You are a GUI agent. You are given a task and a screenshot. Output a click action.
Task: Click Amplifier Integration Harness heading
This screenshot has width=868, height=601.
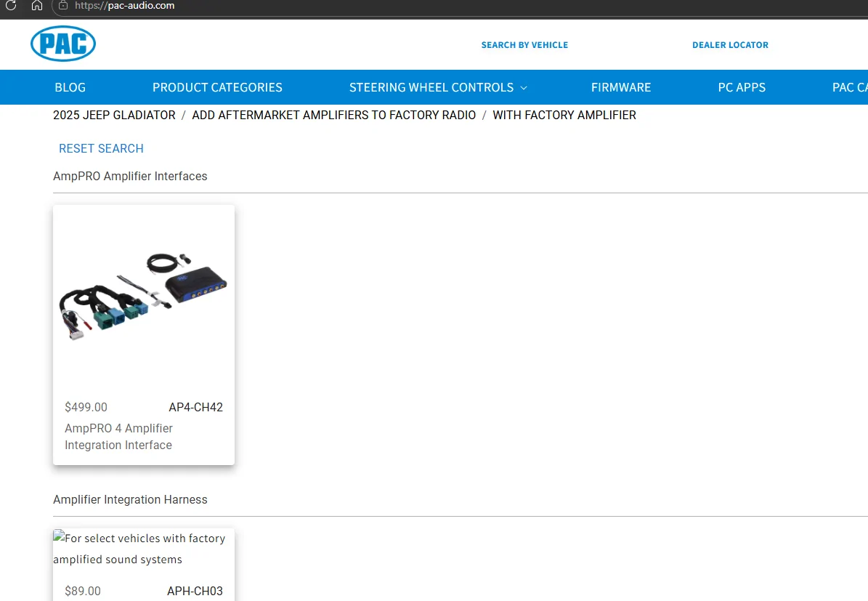130,500
